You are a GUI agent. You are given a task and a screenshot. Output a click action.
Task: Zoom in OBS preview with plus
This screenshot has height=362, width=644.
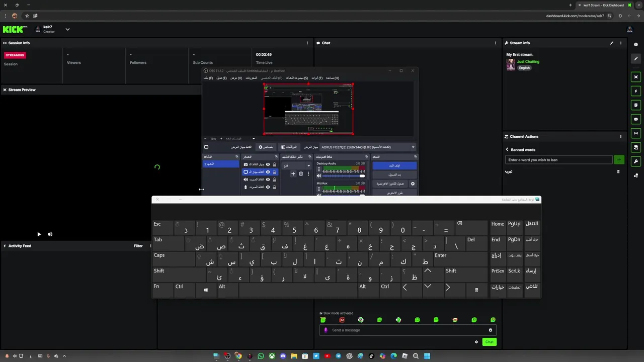[x=221, y=138]
